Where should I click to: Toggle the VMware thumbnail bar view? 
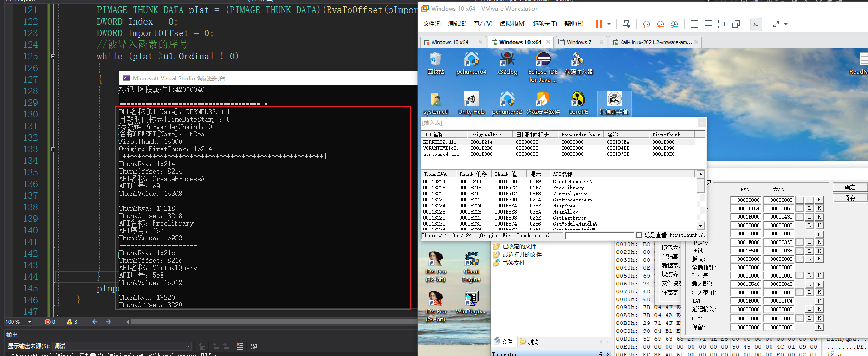708,24
